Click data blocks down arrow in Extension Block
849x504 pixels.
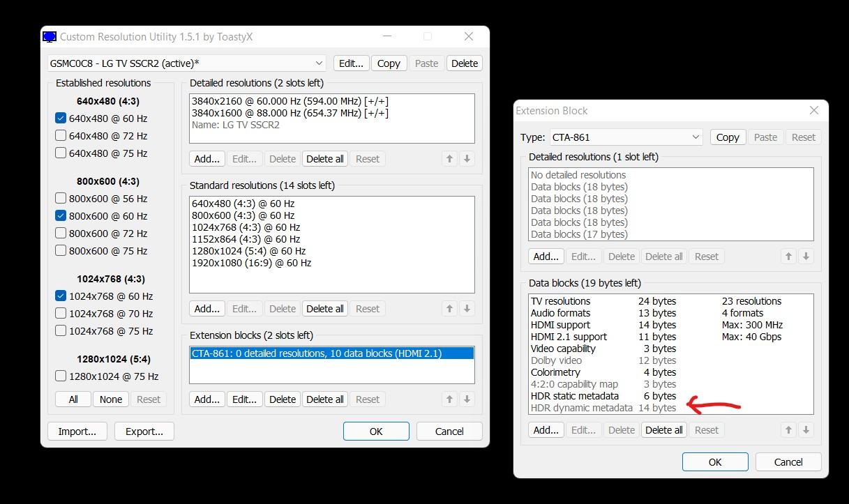coord(806,430)
